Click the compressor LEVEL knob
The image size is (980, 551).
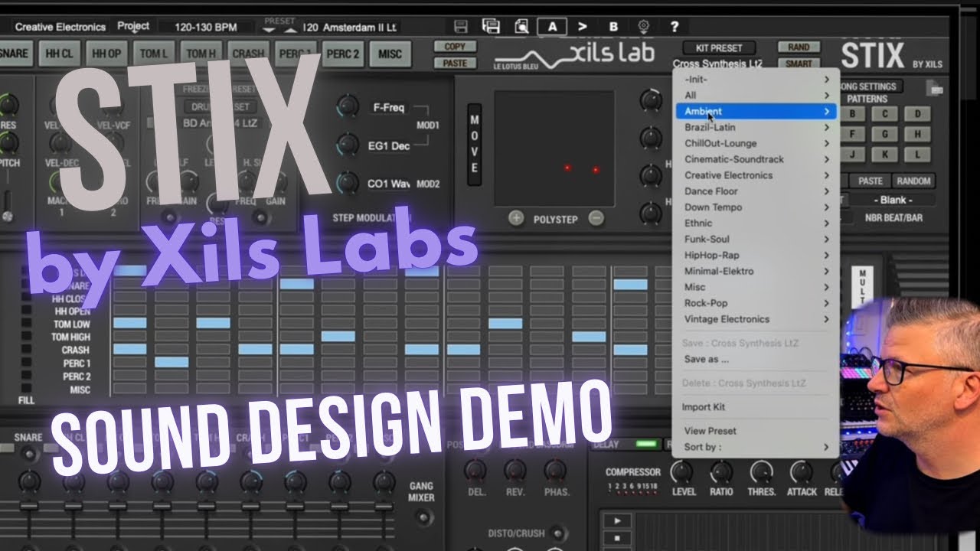pos(681,471)
